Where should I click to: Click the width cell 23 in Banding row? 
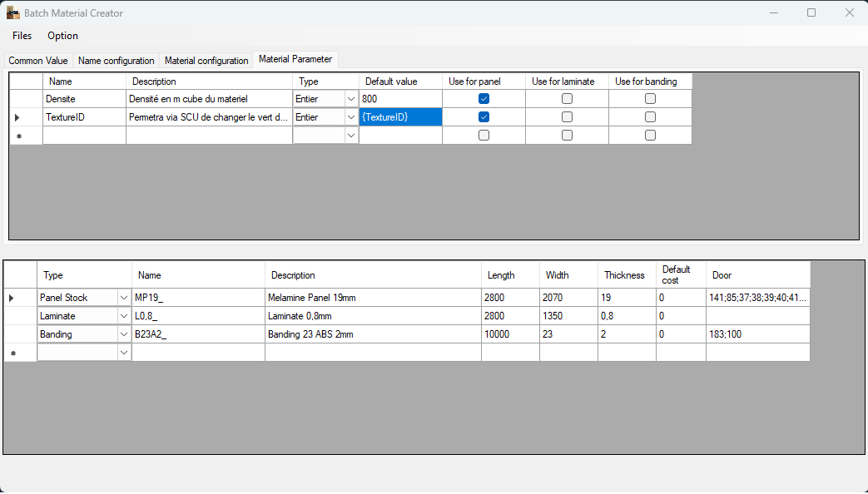click(x=568, y=334)
